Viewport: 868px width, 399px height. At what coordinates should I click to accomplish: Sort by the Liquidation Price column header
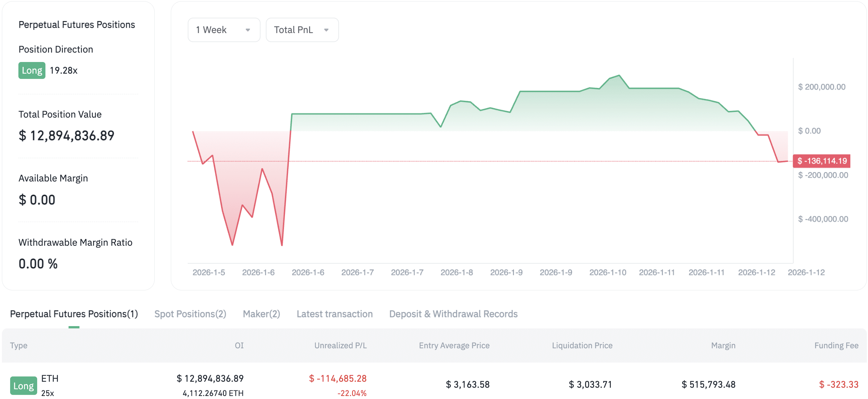pyautogui.click(x=582, y=345)
